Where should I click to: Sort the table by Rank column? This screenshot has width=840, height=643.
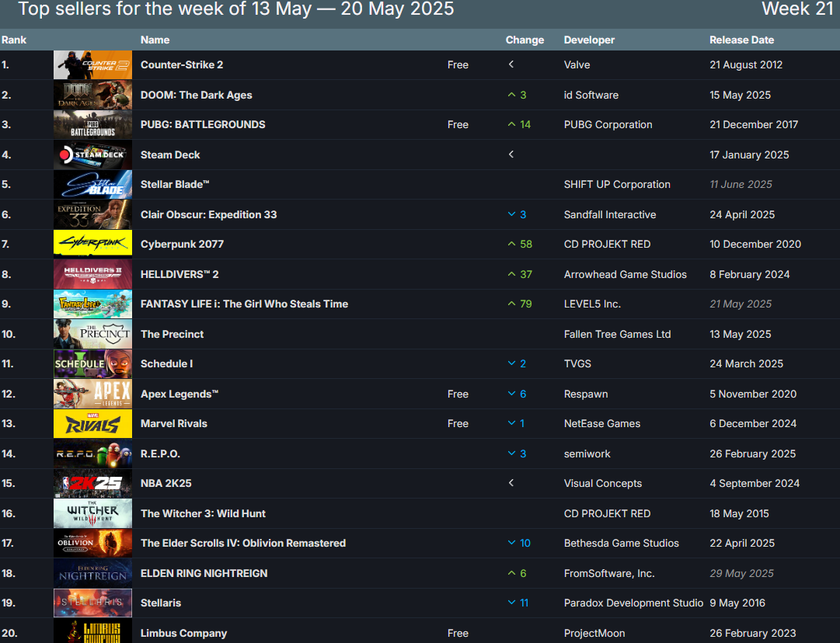[12, 40]
